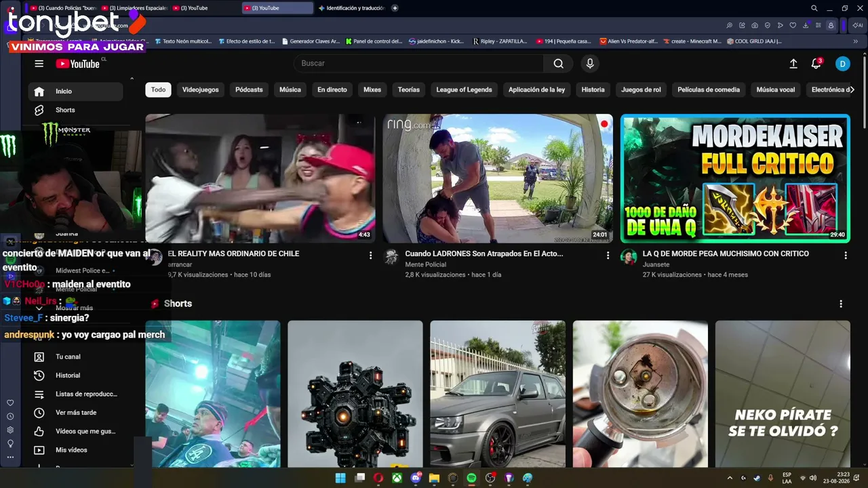The width and height of the screenshot is (868, 488).
Task: Click the browser heart bookmark icon
Action: pos(793,25)
